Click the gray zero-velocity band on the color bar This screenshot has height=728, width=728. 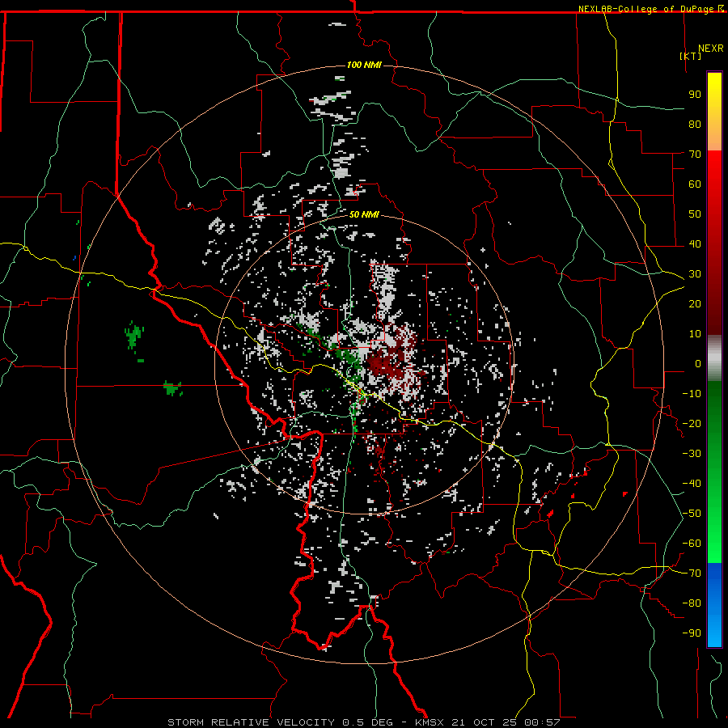pos(714,358)
